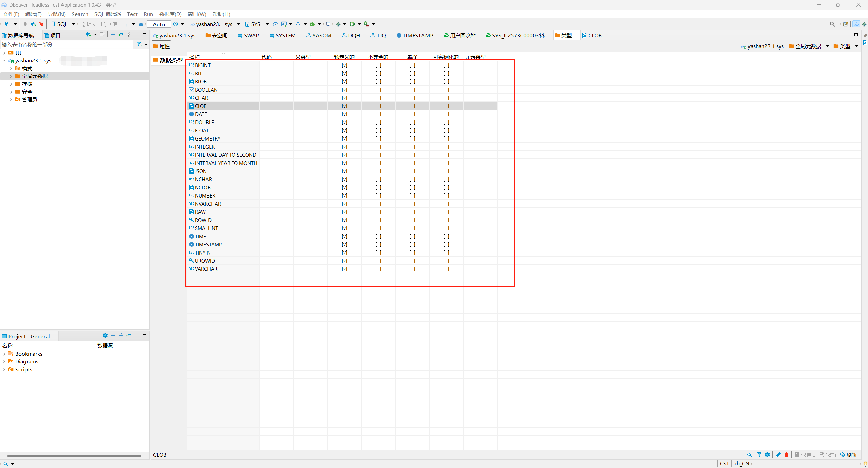The image size is (868, 468).
Task: Click link-with-editor arrows in database navigator
Action: pyautogui.click(x=121, y=35)
